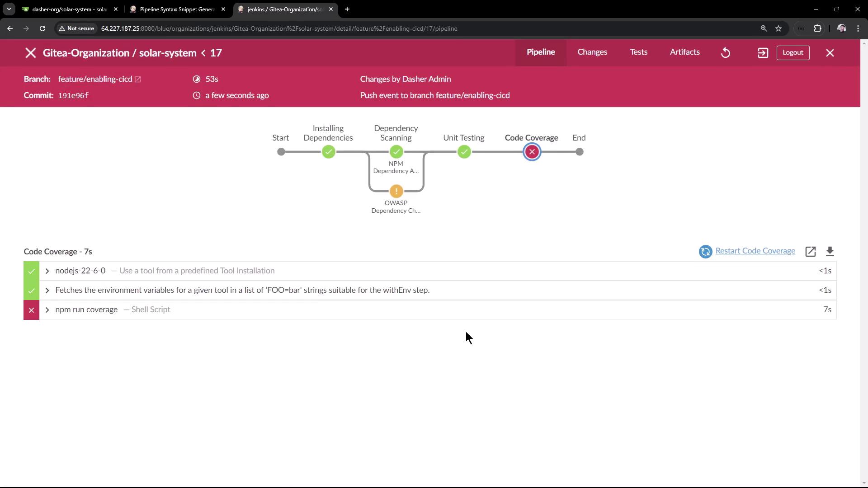
Task: Open branch external link icon
Action: 138,80
